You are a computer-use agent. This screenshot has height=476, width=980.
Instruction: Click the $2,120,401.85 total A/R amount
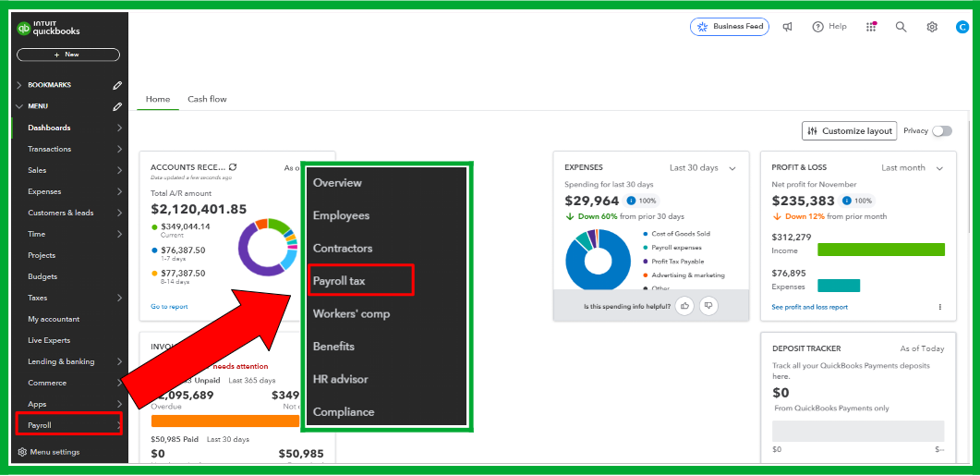199,210
